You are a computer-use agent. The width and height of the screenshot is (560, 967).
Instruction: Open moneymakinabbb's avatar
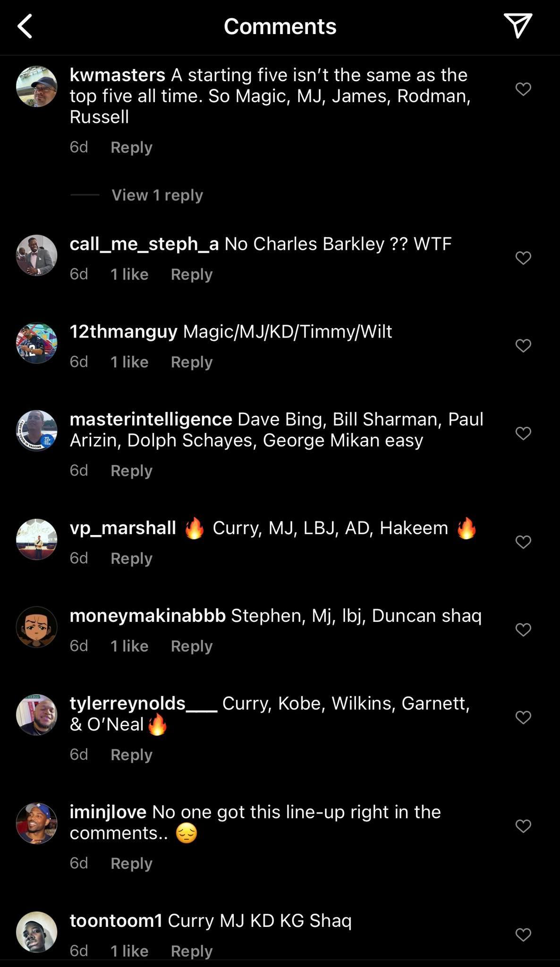tap(37, 627)
